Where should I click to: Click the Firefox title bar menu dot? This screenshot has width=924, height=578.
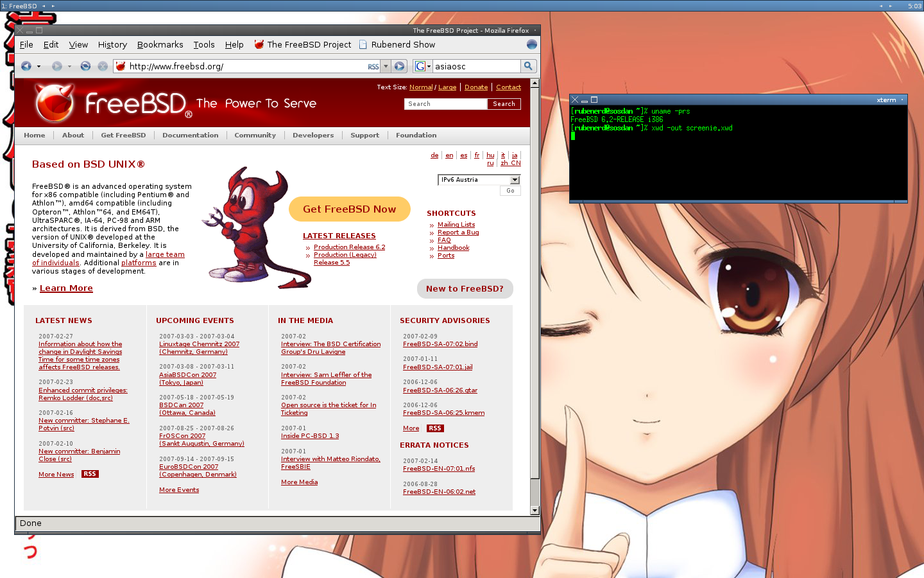(535, 30)
